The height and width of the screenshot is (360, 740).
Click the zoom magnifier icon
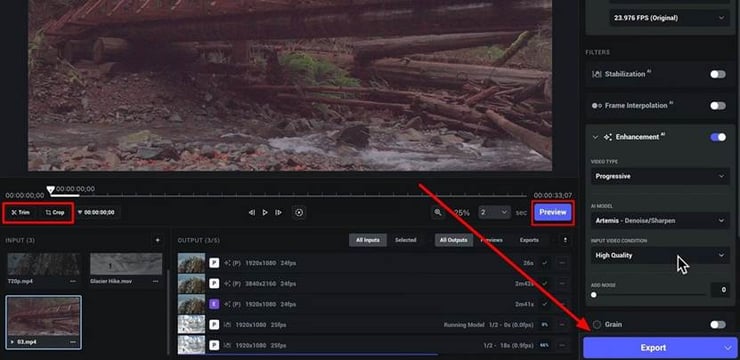coord(438,213)
